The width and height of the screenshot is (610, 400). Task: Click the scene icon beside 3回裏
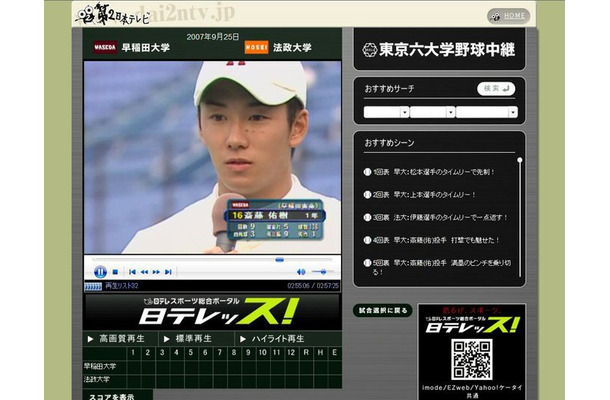point(367,217)
